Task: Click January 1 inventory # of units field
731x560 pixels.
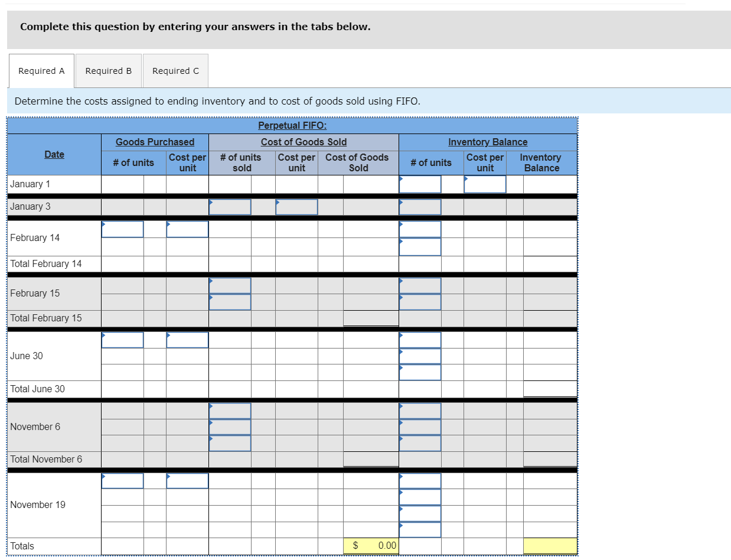Action: [x=420, y=184]
